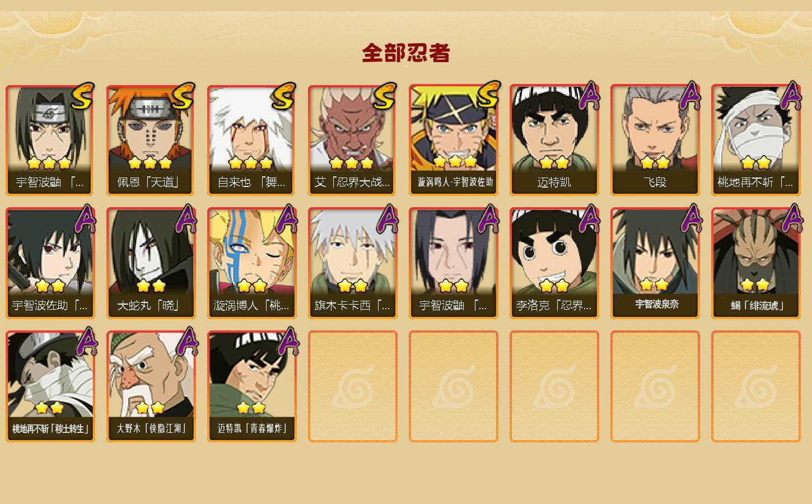Select the 漩涡鸣人·宇智波佐助 card

click(x=453, y=140)
